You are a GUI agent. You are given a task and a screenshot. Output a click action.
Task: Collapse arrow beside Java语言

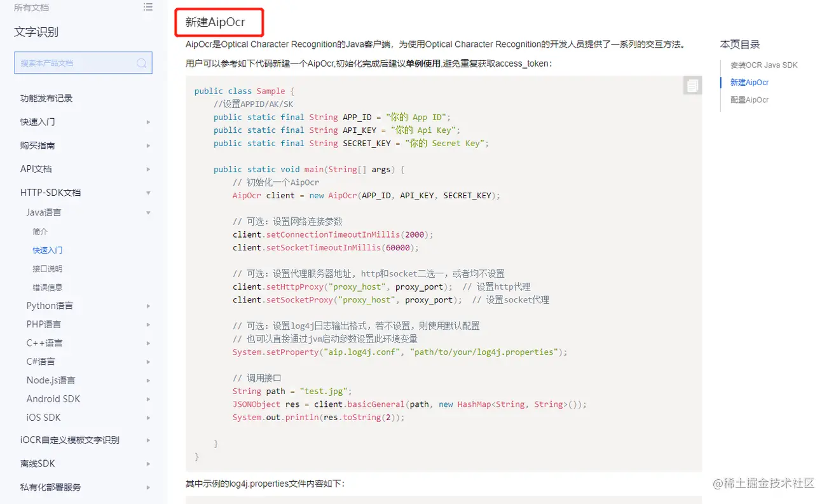[148, 212]
